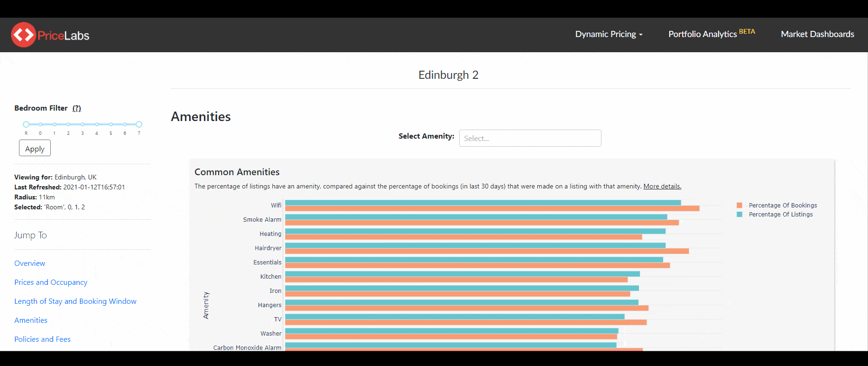868x366 pixels.
Task: Open the Dynamic Pricing dropdown menu
Action: tap(609, 34)
